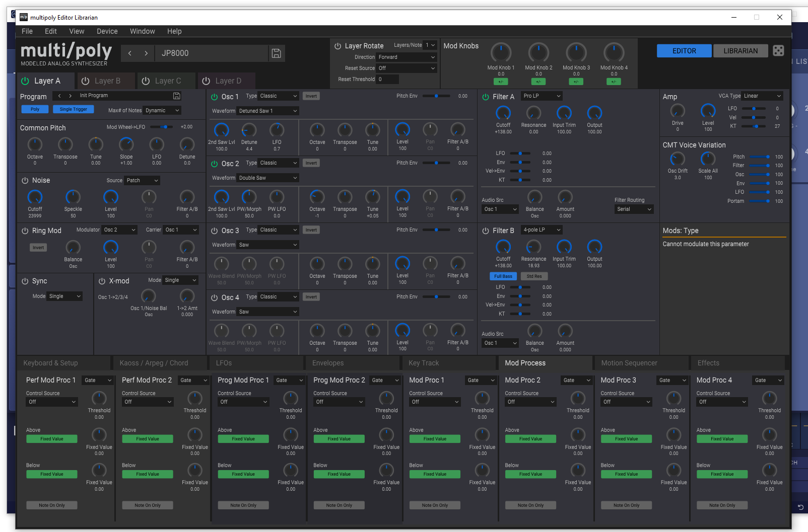Viewport: 808px width, 532px height.
Task: Click the randomize dice icon
Action: pos(778,51)
